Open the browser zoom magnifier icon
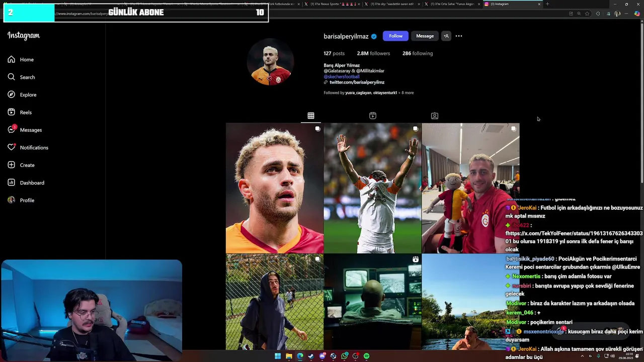Screen dimensions: 644x362 [579, 14]
